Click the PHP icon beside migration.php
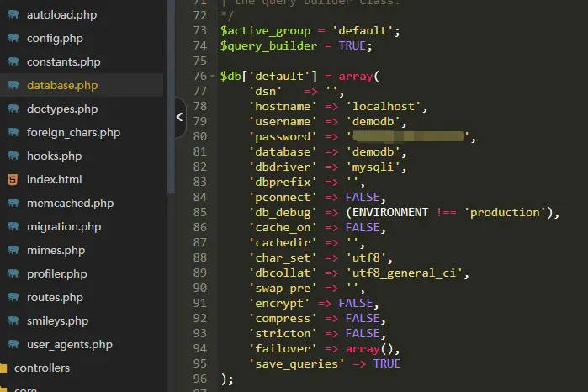The image size is (588, 392). 13,226
